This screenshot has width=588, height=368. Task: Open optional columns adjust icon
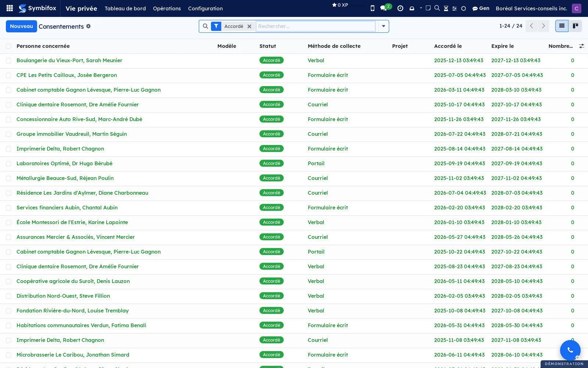581,46
